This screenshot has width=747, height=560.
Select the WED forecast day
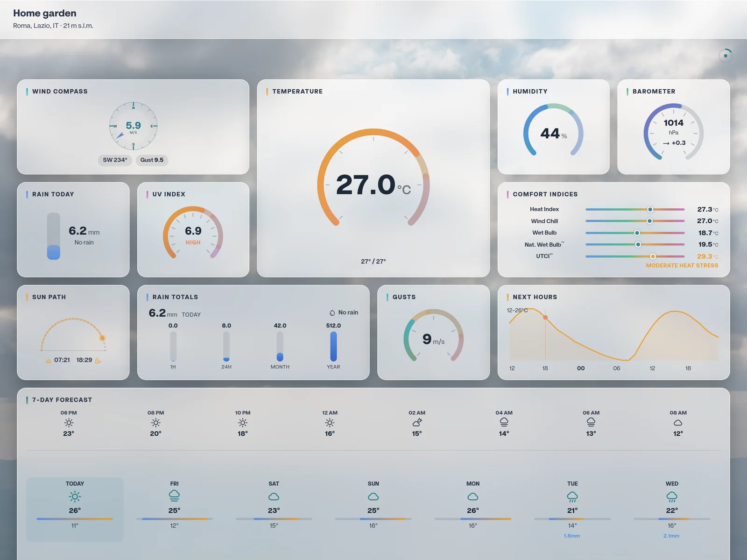(x=672, y=509)
